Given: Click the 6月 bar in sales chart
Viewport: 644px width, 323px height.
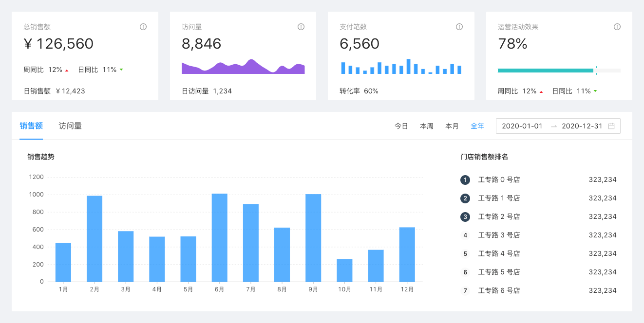Looking at the screenshot, I should click(x=220, y=238).
